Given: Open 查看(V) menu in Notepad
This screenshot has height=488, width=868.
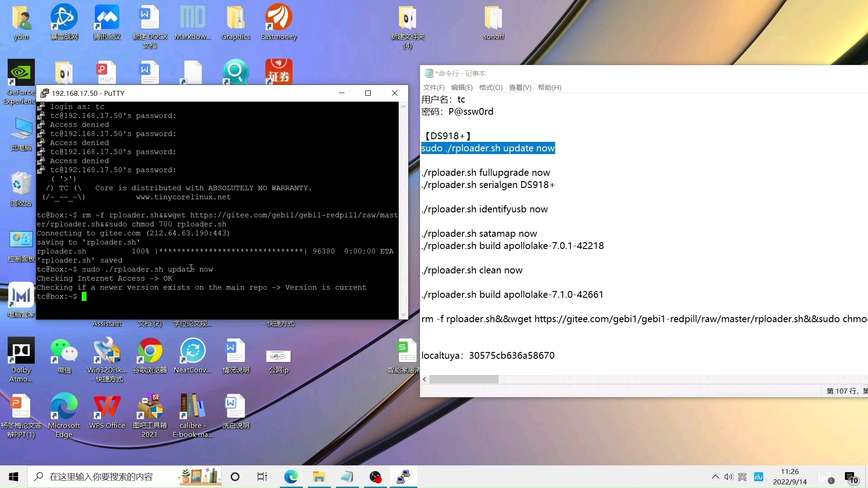Looking at the screenshot, I should click(x=519, y=88).
